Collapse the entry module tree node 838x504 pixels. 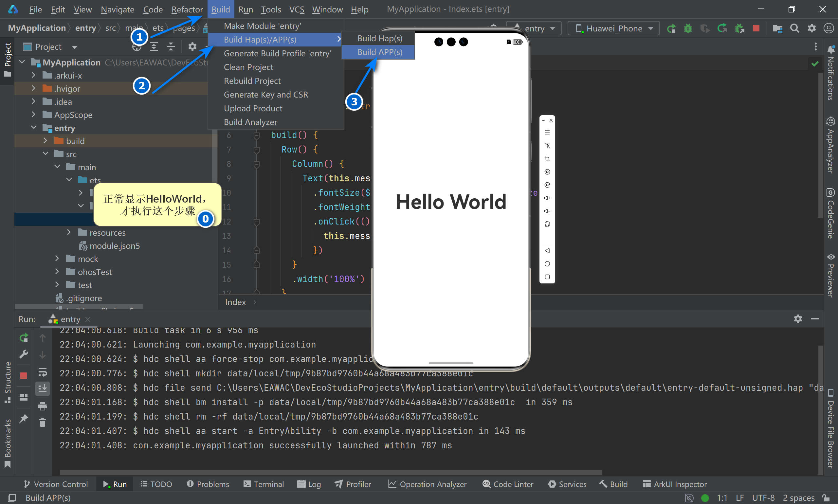tap(33, 128)
